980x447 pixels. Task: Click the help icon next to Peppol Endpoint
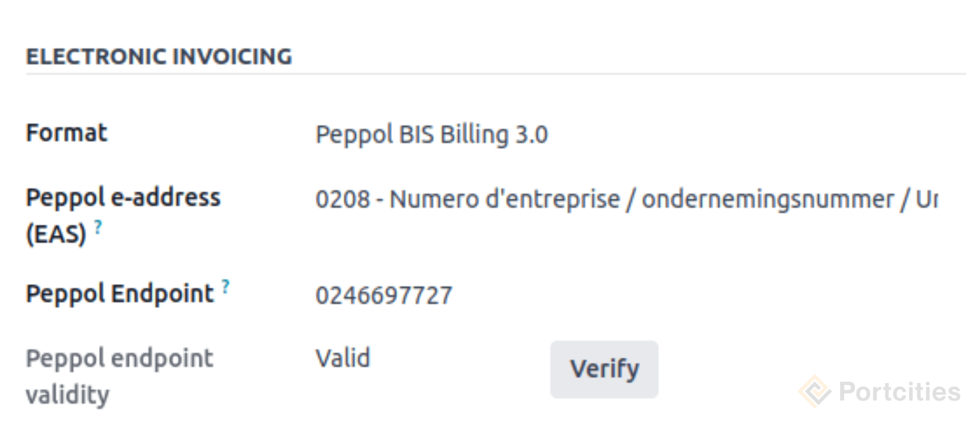225,285
